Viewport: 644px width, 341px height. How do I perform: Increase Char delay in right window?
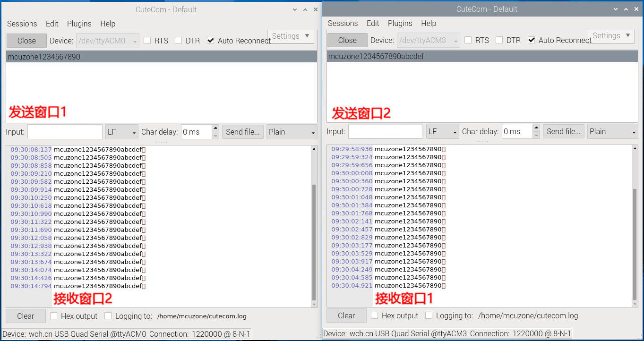click(536, 128)
